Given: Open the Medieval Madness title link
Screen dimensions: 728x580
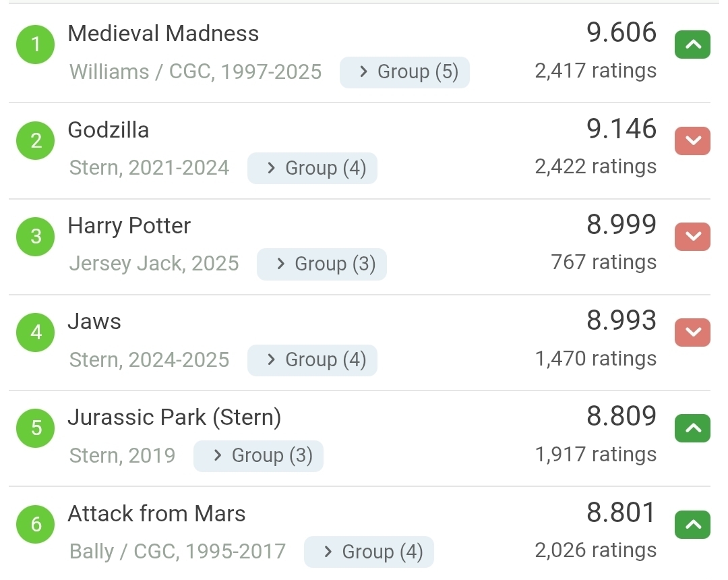Looking at the screenshot, I should point(163,34).
